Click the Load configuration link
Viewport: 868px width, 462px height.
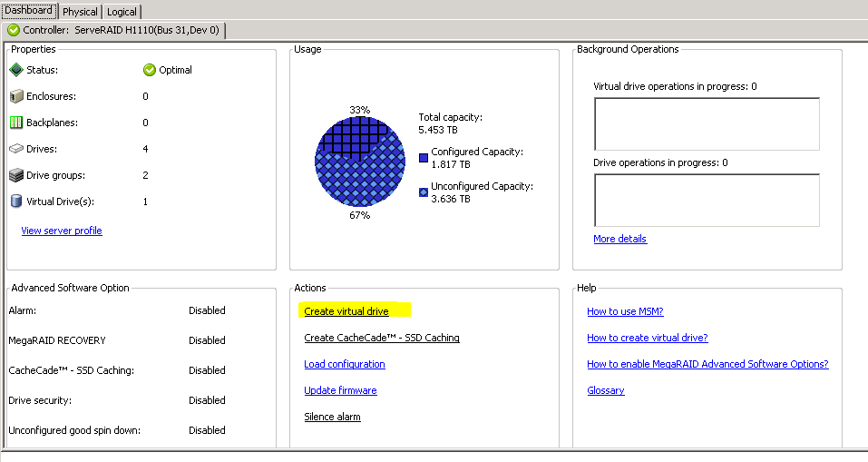point(345,364)
